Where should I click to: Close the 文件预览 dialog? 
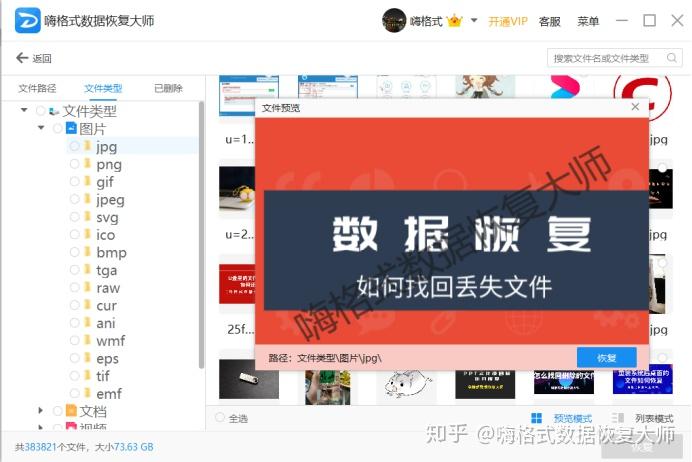[635, 106]
